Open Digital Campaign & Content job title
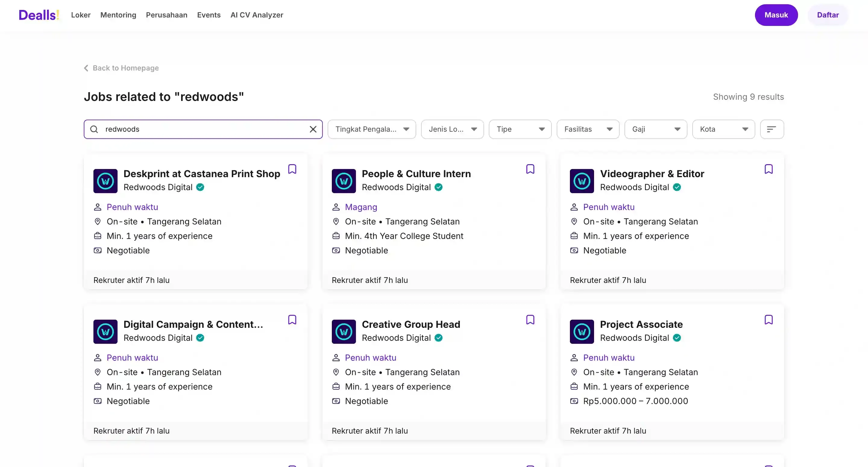 (x=193, y=324)
